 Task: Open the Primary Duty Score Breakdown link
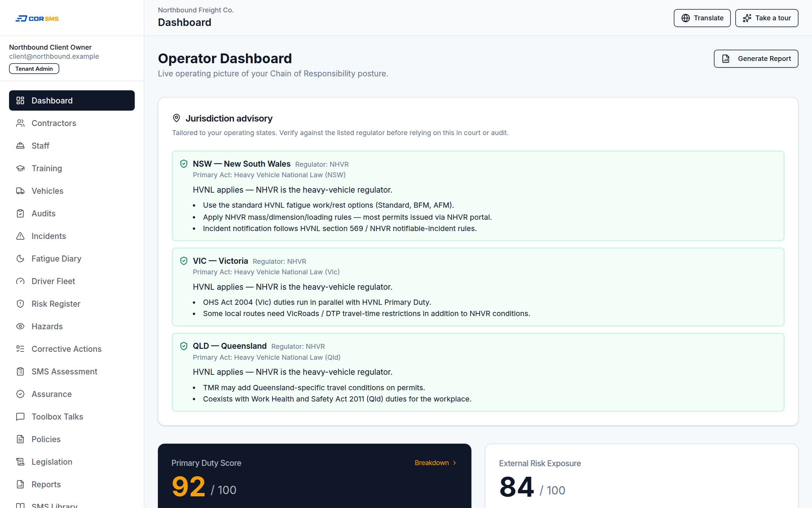click(x=436, y=463)
